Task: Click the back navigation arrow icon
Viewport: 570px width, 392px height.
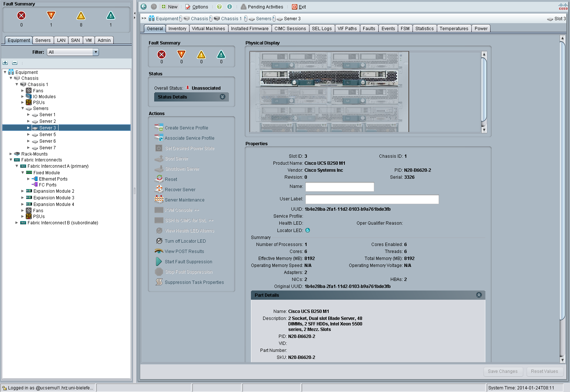Action: (x=144, y=7)
